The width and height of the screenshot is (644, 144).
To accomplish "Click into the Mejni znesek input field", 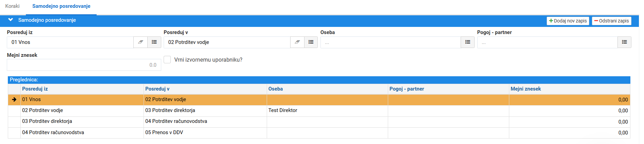I will 84,65.
